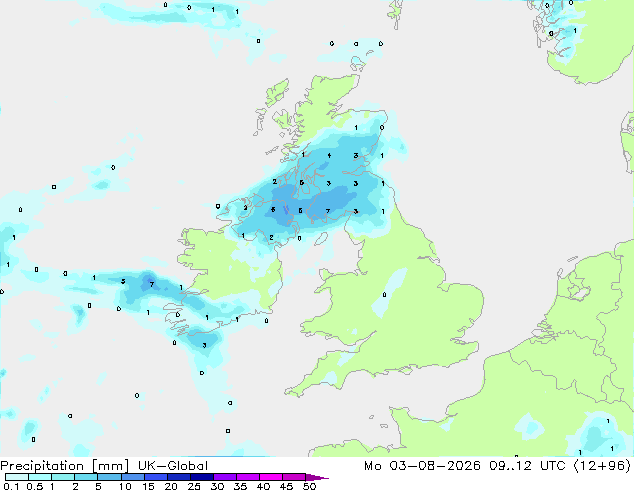Click the 25–30 mm dark navy legend box
This screenshot has height=490, width=634.
202,477
